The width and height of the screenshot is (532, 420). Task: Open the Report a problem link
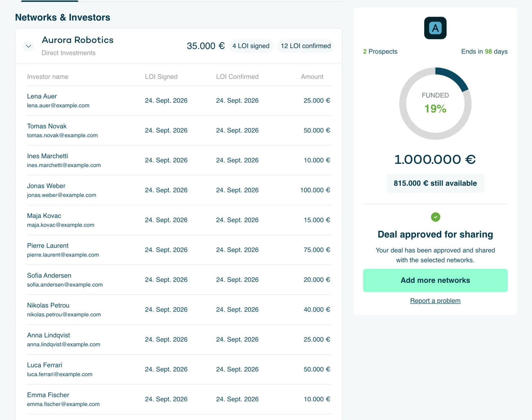click(x=435, y=301)
